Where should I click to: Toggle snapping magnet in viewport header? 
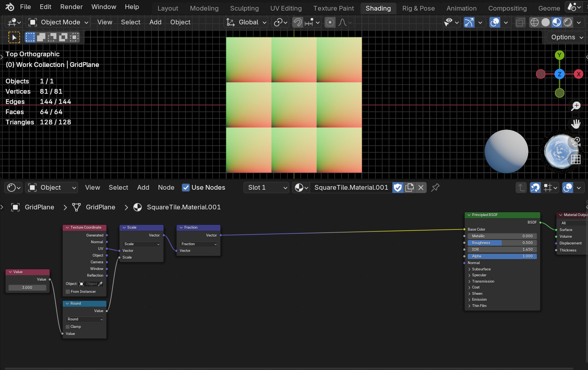(298, 22)
